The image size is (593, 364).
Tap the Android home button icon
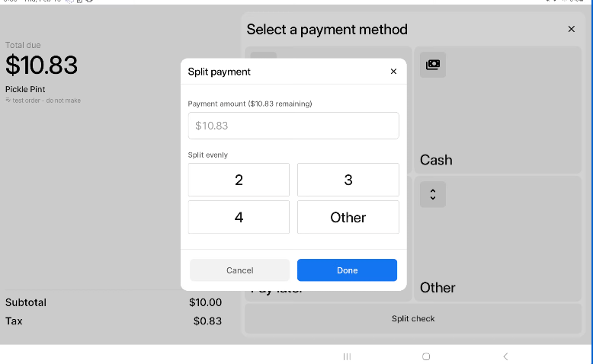click(426, 356)
